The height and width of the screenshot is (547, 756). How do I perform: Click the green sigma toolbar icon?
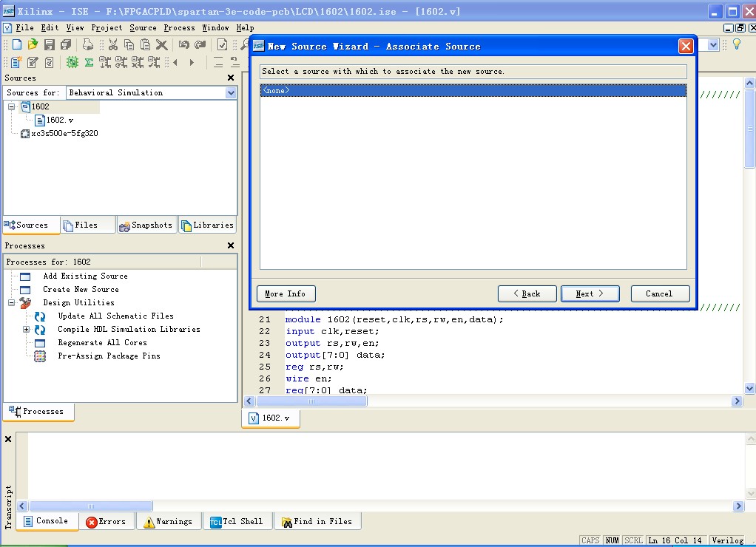(x=89, y=63)
